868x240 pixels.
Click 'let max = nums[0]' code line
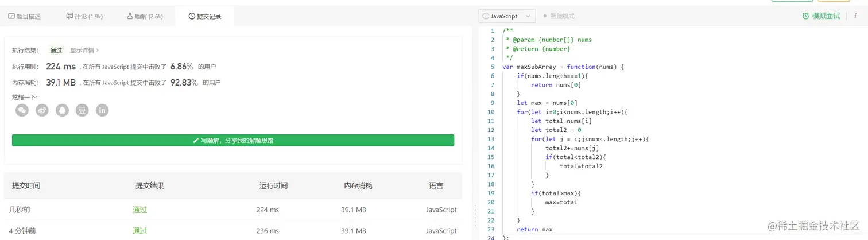point(547,103)
